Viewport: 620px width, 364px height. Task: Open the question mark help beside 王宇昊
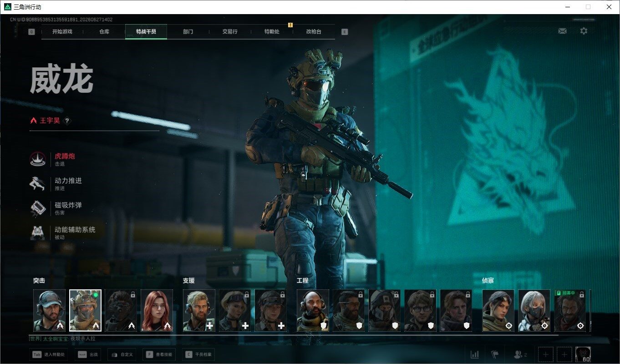[x=67, y=121]
